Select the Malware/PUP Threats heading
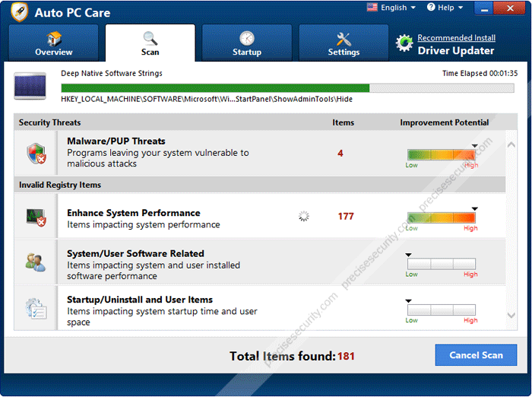The height and width of the screenshot is (397, 532). coord(116,141)
